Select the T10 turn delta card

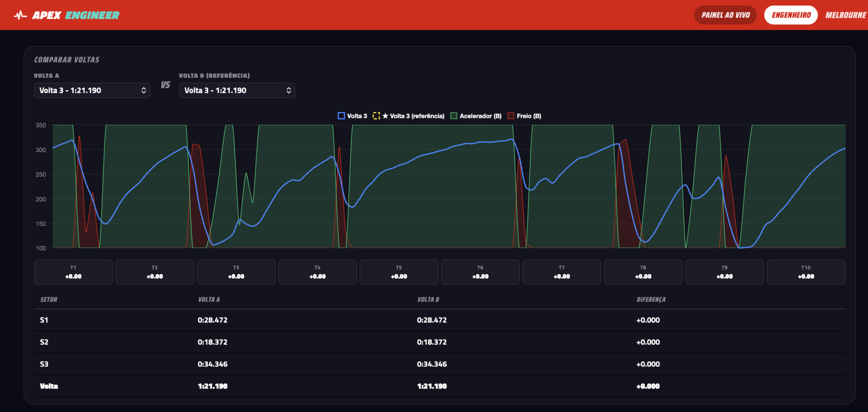pyautogui.click(x=806, y=272)
